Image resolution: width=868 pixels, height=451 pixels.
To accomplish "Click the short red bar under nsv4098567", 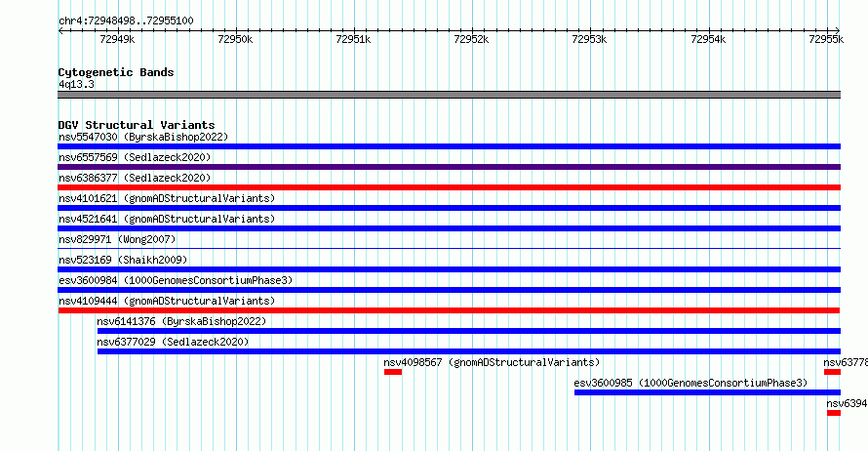I will point(393,372).
